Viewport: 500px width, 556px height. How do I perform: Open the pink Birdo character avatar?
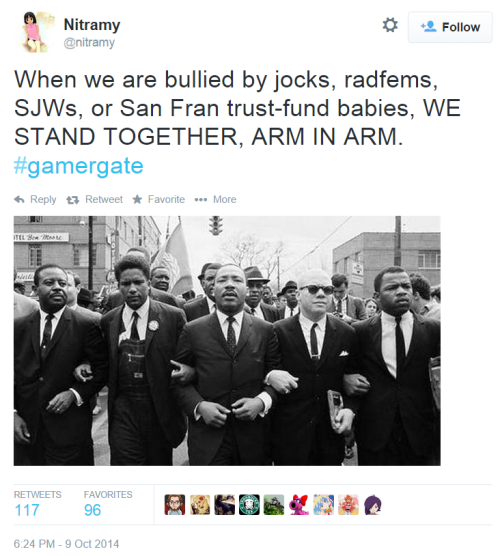[299, 505]
